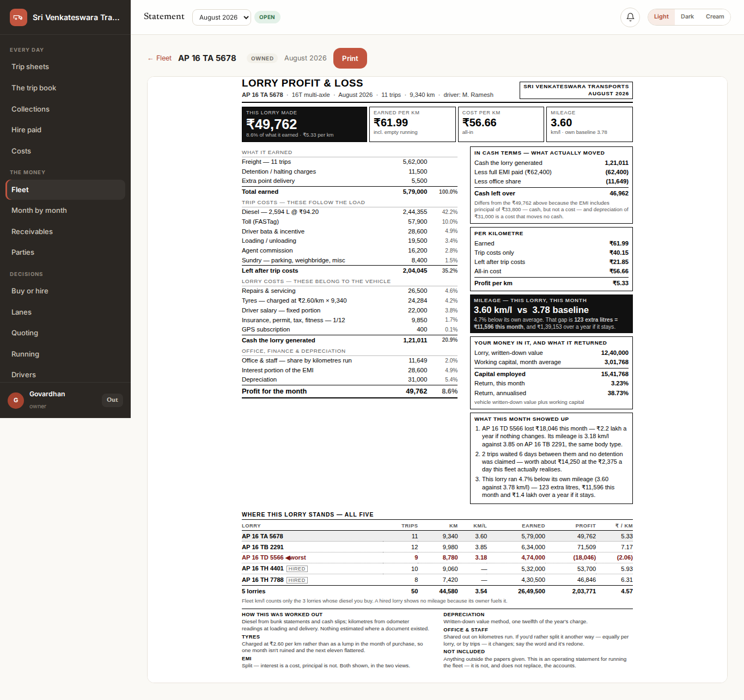Click Toll (FASTag) line
The height and width of the screenshot is (700, 744).
pyautogui.click(x=350, y=222)
